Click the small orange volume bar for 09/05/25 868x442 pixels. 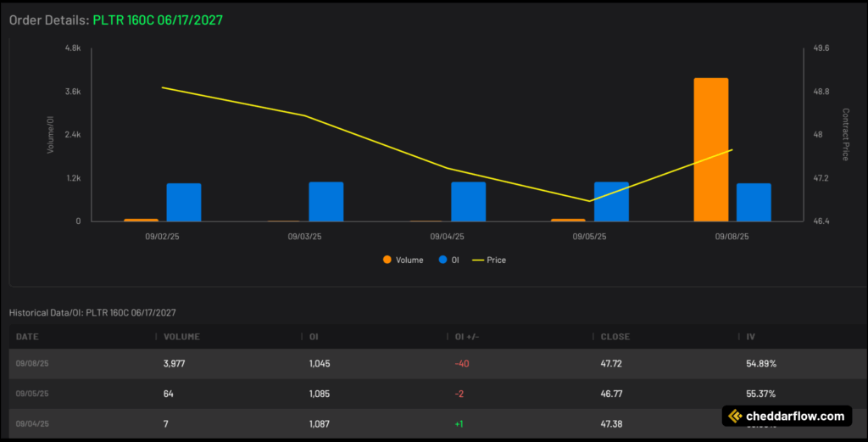click(x=568, y=221)
